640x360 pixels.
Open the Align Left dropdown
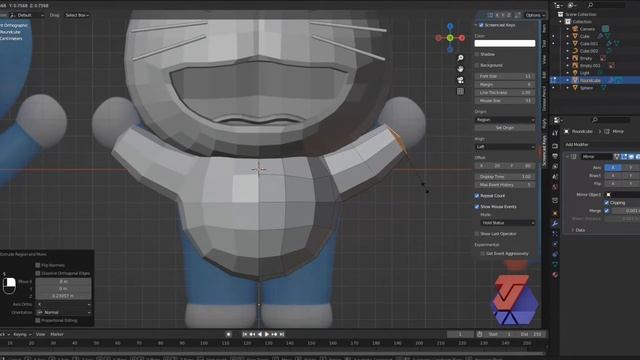(x=505, y=147)
